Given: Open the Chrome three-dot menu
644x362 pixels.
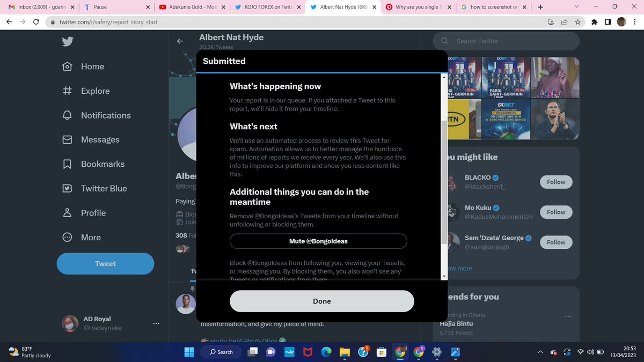Looking at the screenshot, I should [635, 22].
